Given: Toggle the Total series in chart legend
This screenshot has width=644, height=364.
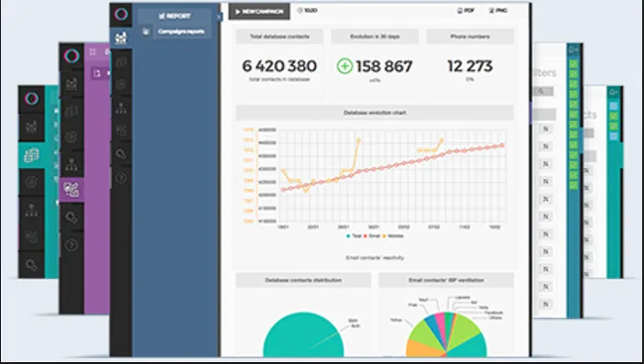Looking at the screenshot, I should [354, 236].
